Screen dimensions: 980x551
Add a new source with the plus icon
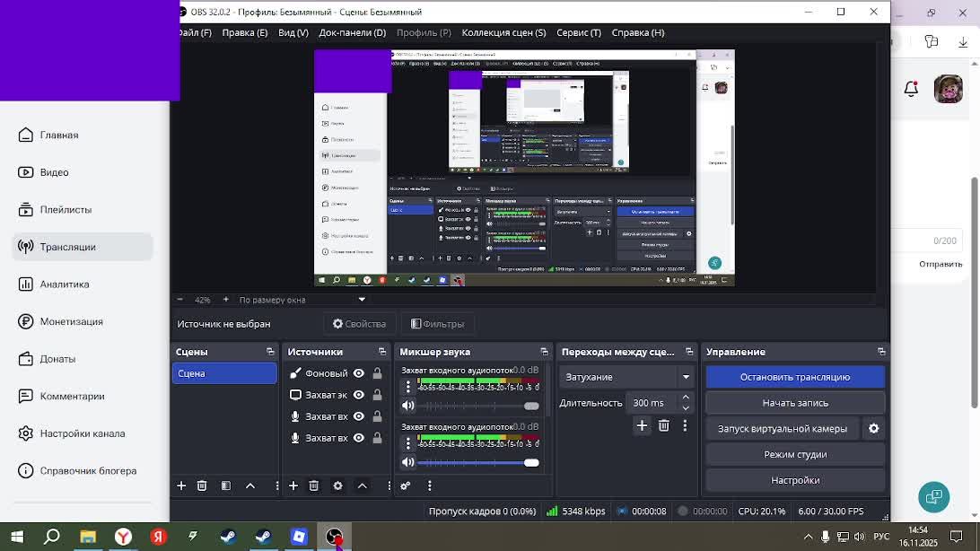pyautogui.click(x=293, y=485)
